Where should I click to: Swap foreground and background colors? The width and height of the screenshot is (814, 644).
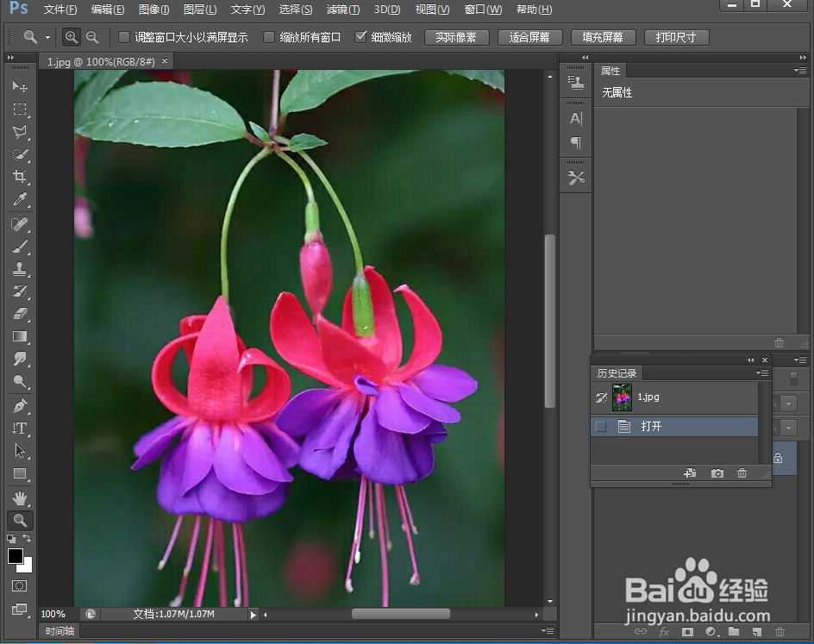click(x=27, y=538)
